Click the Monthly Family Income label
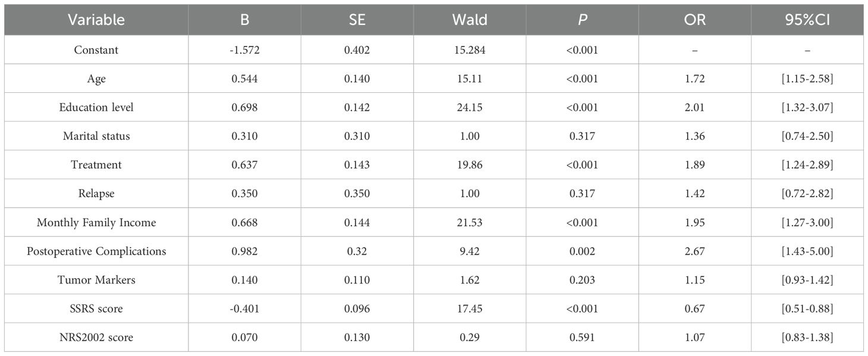The height and width of the screenshot is (356, 868). pyautogui.click(x=96, y=223)
